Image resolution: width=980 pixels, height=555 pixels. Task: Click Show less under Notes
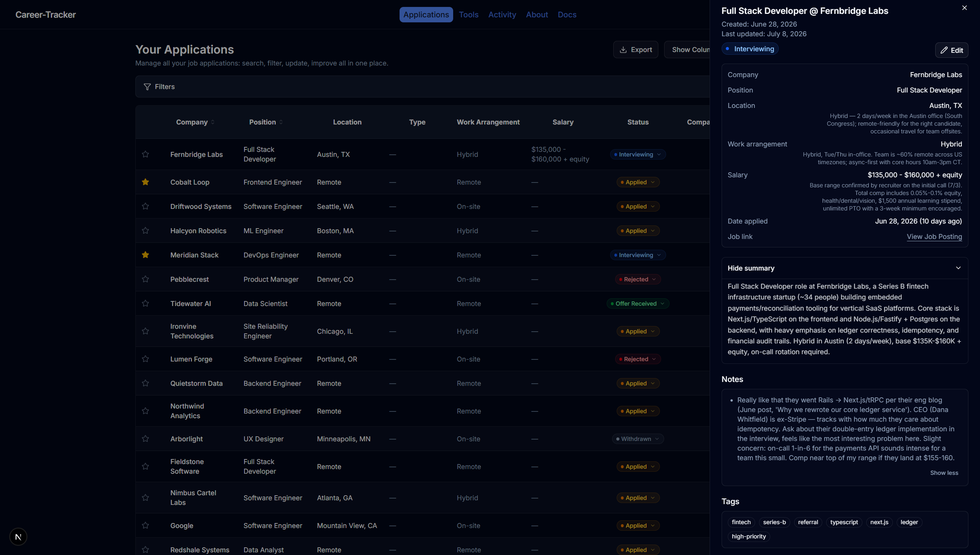coord(944,473)
